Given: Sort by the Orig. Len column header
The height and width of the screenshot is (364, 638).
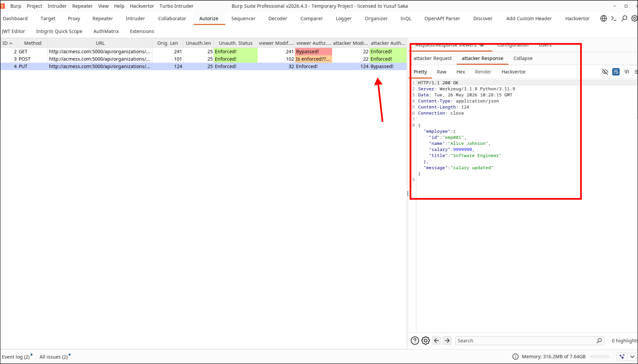Looking at the screenshot, I should 168,43.
